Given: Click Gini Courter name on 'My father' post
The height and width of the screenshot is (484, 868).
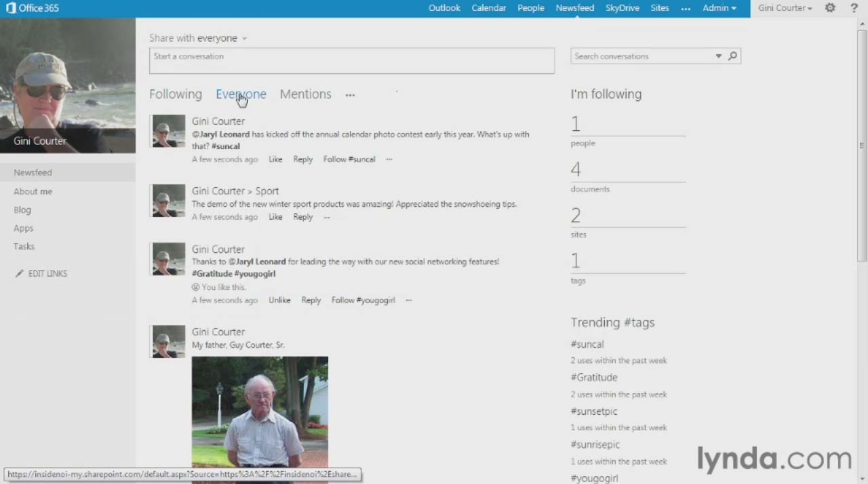Looking at the screenshot, I should [218, 332].
